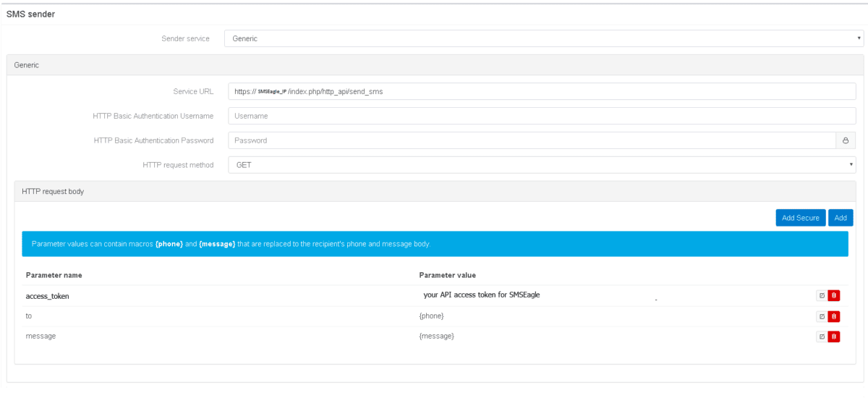Click the HTTP Basic Authentication Username field

pyautogui.click(x=541, y=116)
